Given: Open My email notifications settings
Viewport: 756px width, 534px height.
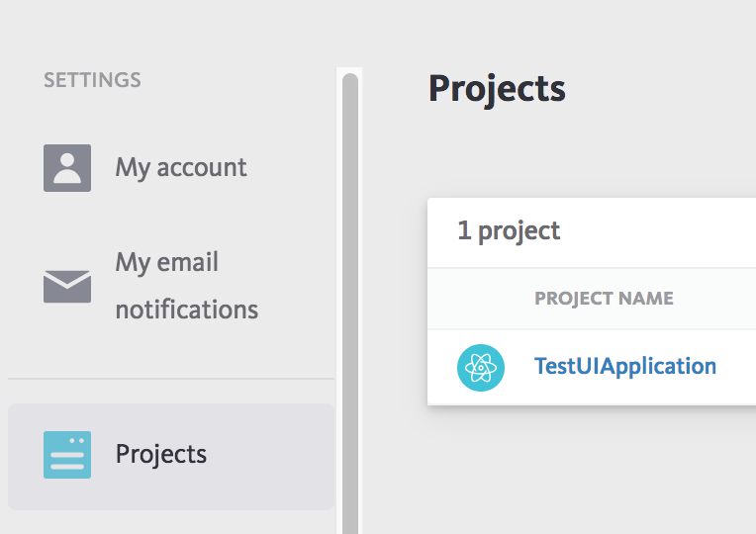Looking at the screenshot, I should pyautogui.click(x=187, y=286).
